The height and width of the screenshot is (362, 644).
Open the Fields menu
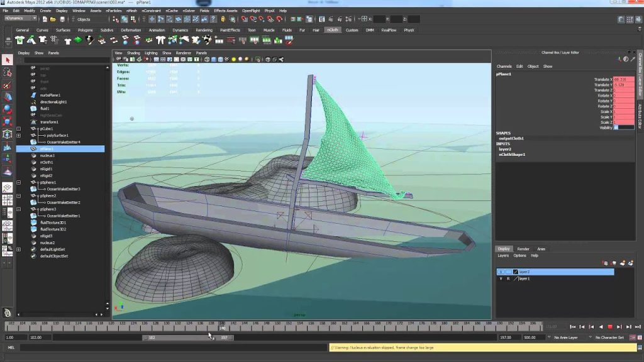(204, 11)
